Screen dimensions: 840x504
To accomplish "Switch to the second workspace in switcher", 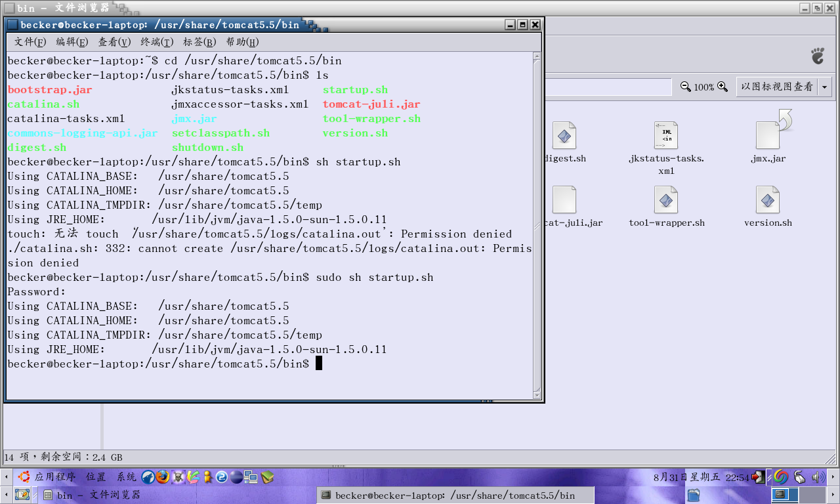I will 812,495.
